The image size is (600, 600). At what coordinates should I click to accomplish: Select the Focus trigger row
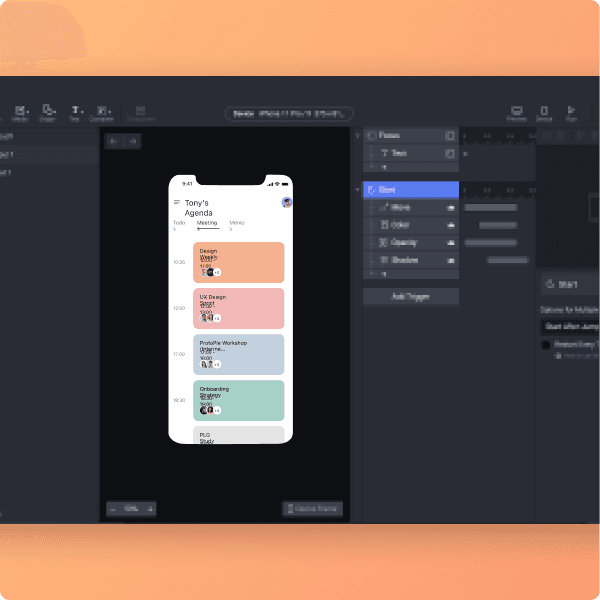(411, 135)
